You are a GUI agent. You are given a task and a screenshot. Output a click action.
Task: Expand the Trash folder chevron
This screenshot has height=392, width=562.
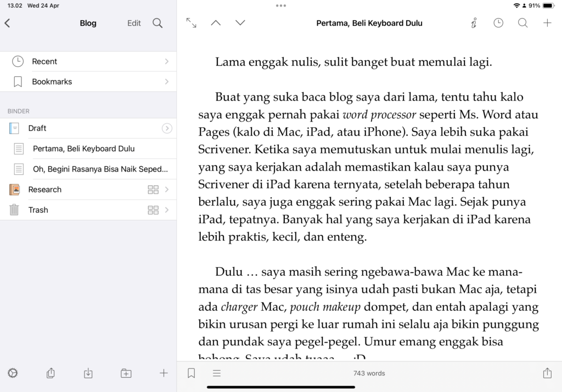(x=167, y=210)
